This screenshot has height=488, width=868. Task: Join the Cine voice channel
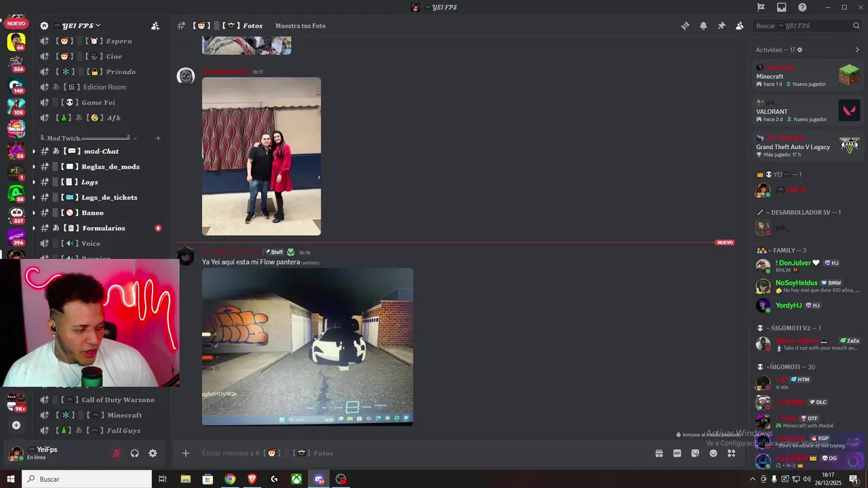pyautogui.click(x=101, y=56)
